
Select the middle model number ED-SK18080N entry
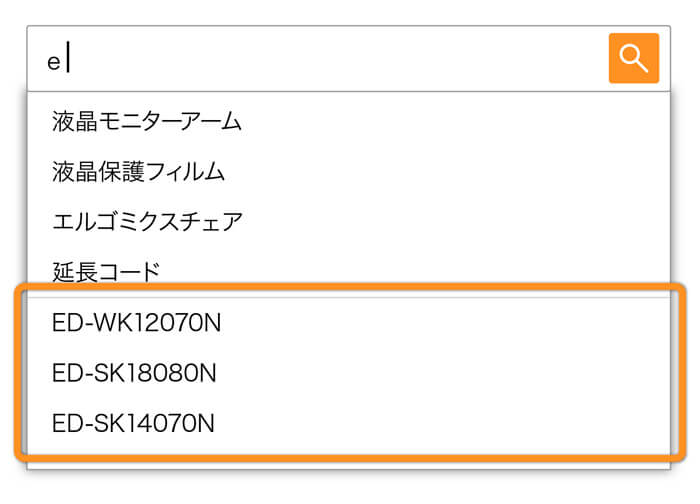[348, 373]
